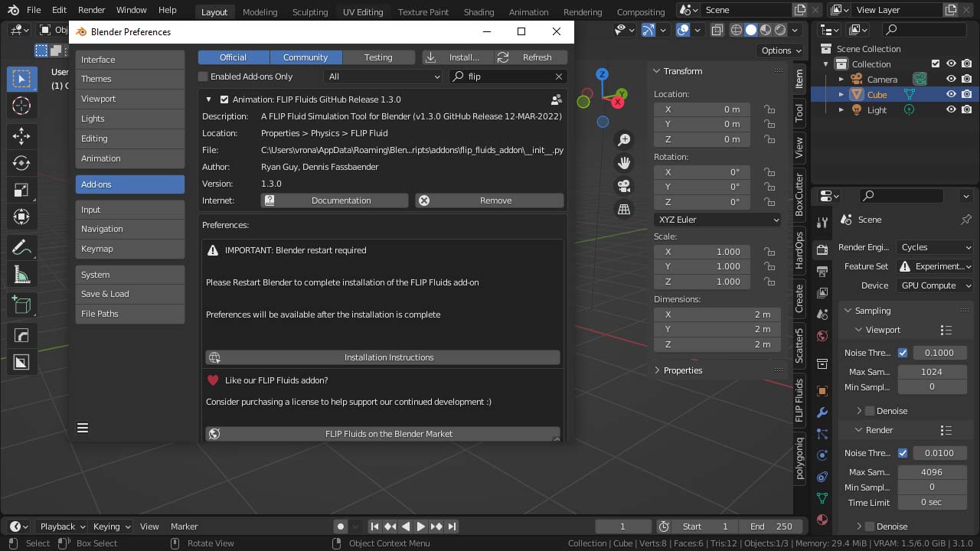Click the add-on user community icon
The image size is (980, 551).
point(557,99)
